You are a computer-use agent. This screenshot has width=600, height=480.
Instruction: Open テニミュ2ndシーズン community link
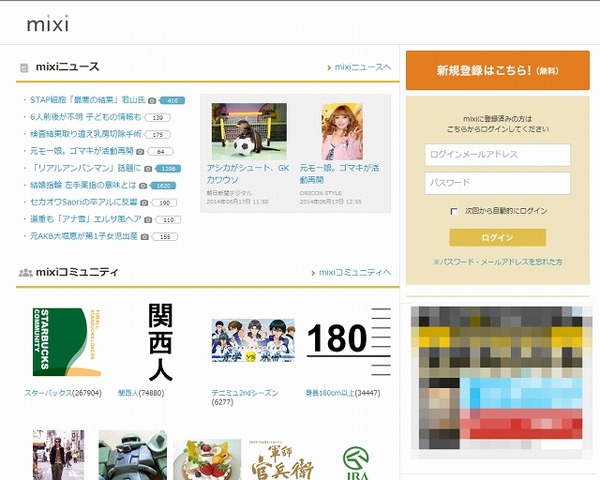tap(245, 393)
